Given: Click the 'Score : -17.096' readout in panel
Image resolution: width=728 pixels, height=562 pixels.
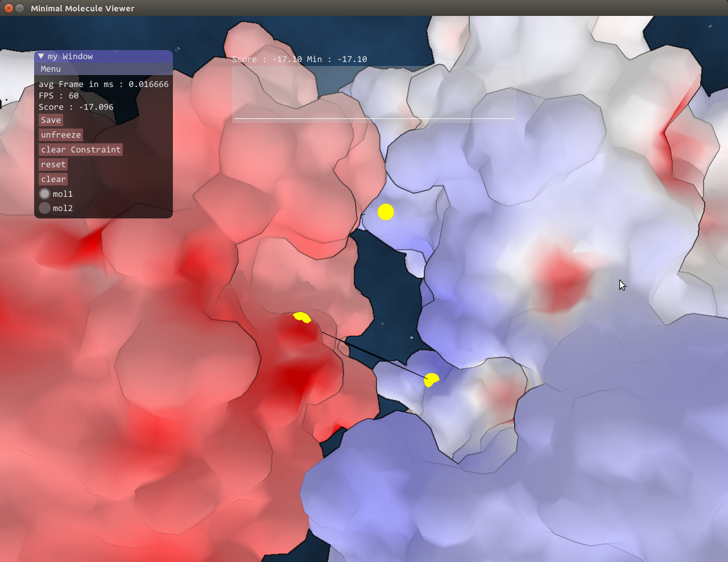Looking at the screenshot, I should pos(76,107).
